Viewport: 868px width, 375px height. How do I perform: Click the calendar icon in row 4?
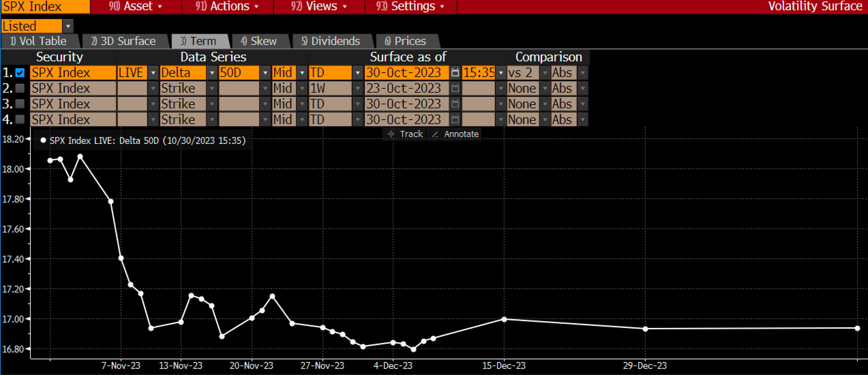[455, 120]
